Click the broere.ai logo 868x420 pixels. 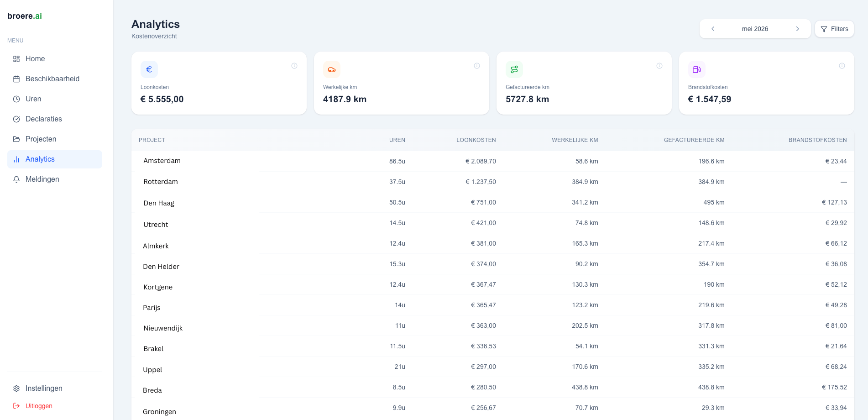(25, 16)
